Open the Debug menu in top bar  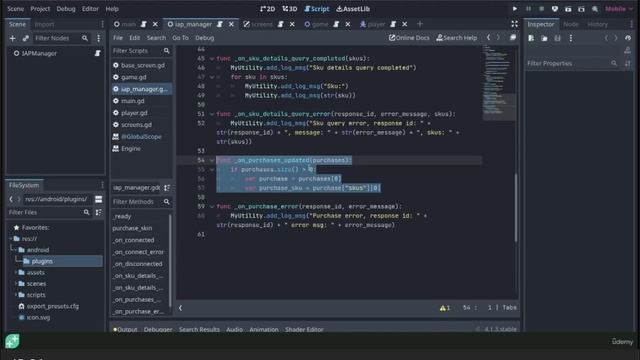click(66, 9)
